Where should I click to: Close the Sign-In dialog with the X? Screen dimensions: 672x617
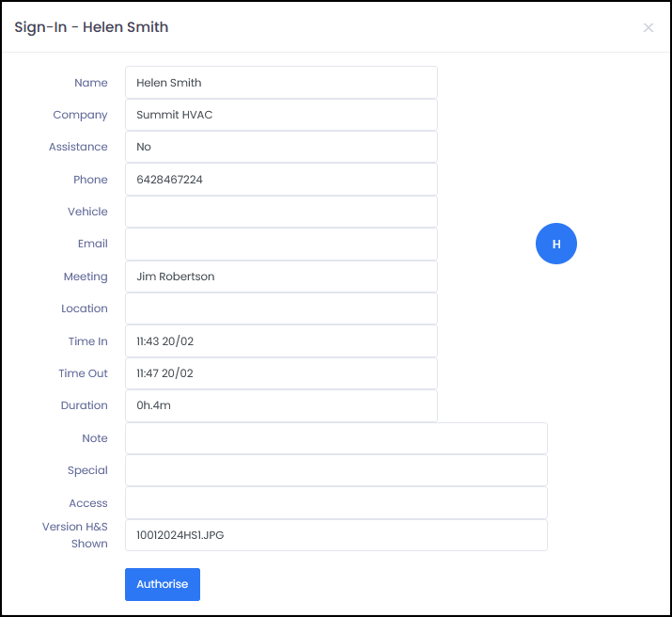[648, 27]
